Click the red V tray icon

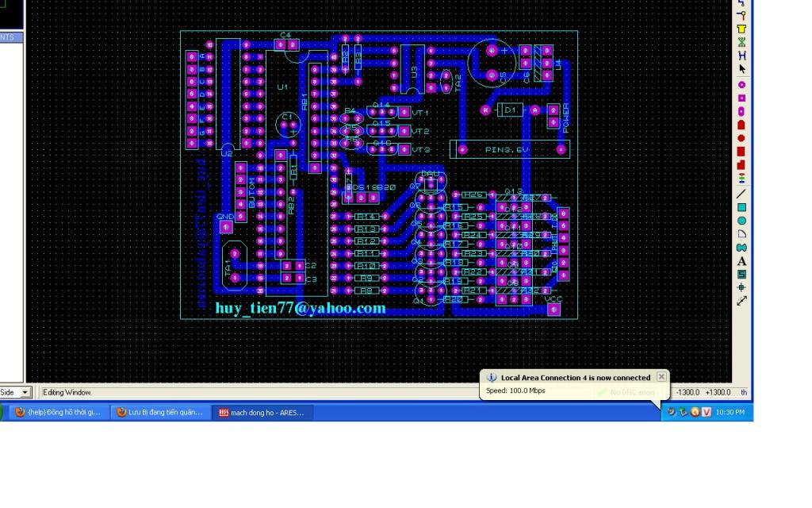click(707, 412)
